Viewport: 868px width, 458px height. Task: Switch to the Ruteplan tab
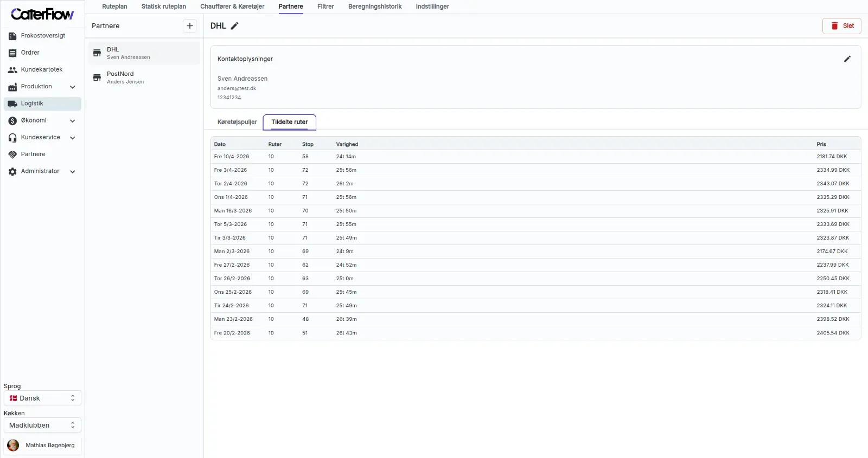pos(114,7)
